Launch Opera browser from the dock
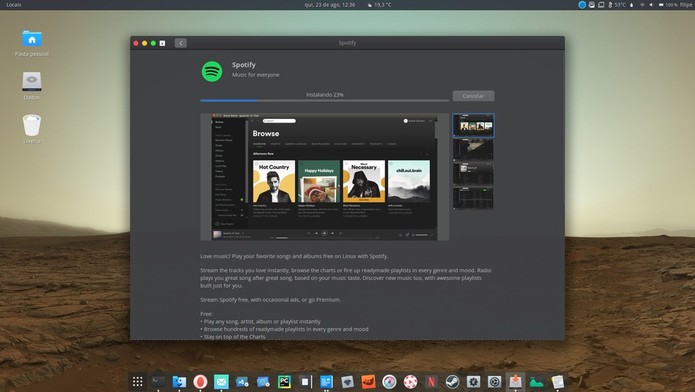 pos(200,381)
